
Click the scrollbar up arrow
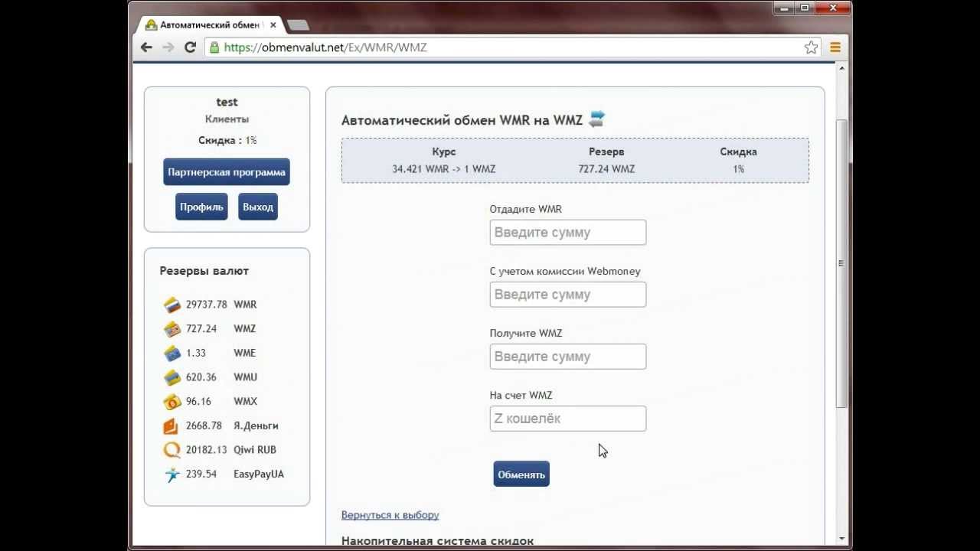(x=841, y=68)
